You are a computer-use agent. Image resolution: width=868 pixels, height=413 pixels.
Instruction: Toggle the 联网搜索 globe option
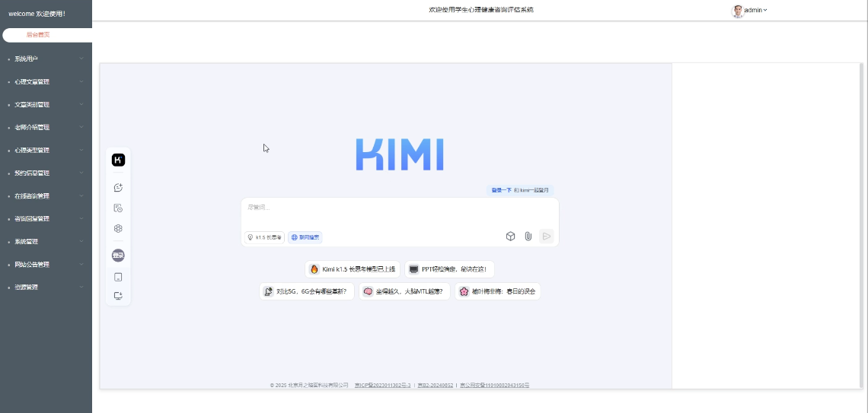coord(305,237)
